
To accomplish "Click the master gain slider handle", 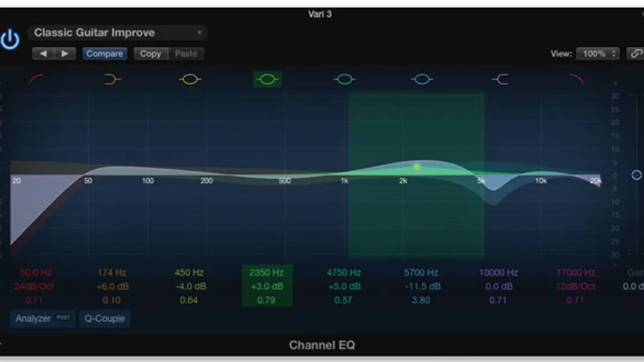I will click(636, 175).
